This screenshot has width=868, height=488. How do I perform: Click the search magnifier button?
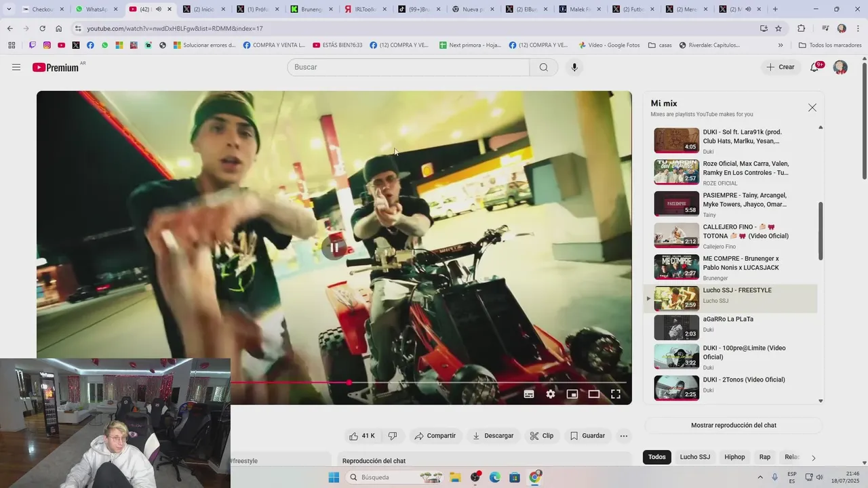[x=544, y=67]
